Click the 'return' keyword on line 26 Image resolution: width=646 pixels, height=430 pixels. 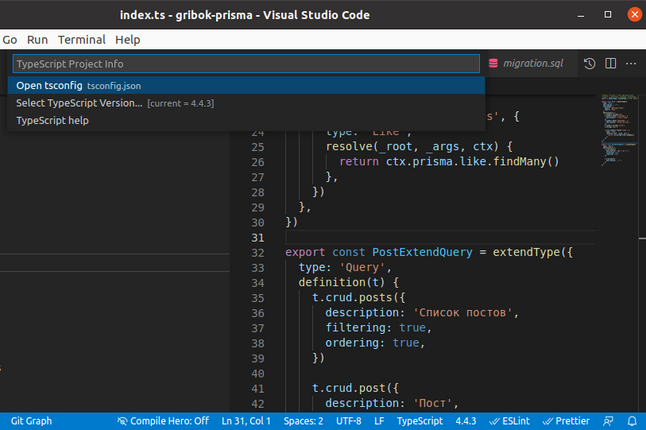359,161
